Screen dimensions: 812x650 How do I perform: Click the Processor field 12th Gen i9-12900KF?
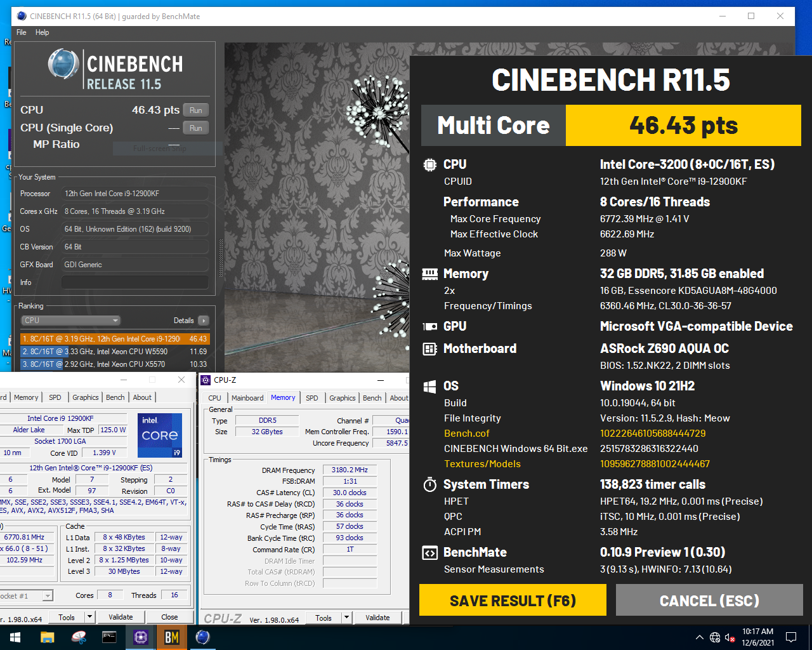[x=135, y=194]
